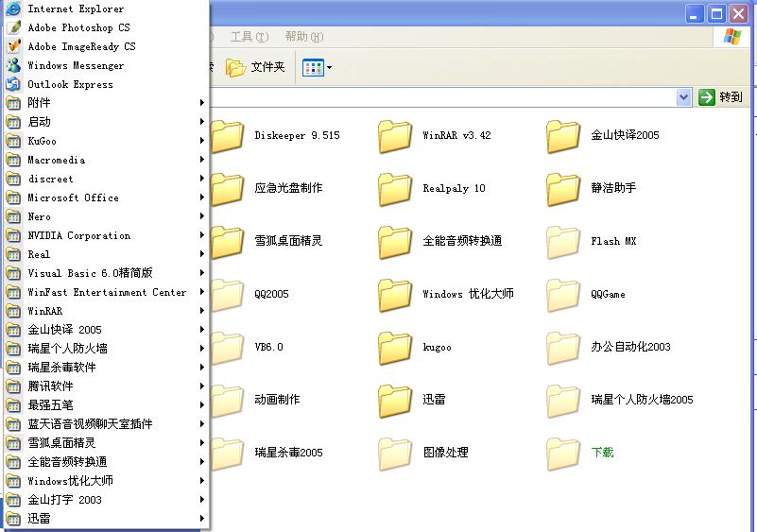This screenshot has height=532, width=757.
Task: Expand the 启动 submenu
Action: click(106, 122)
